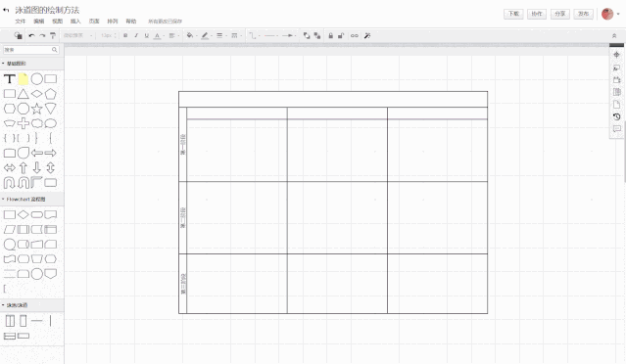Screen dimensions: 626x364
Task: Open the font family dropdown
Action: [x=77, y=35]
